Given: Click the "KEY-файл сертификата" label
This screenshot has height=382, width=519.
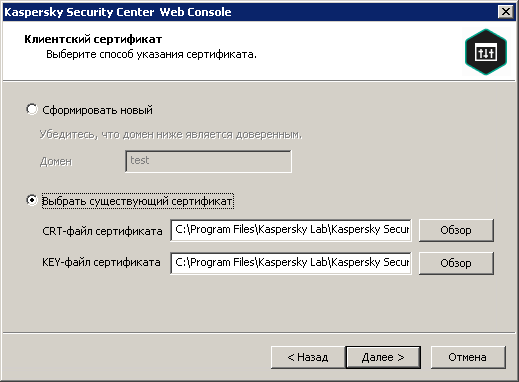Looking at the screenshot, I should click(101, 262).
